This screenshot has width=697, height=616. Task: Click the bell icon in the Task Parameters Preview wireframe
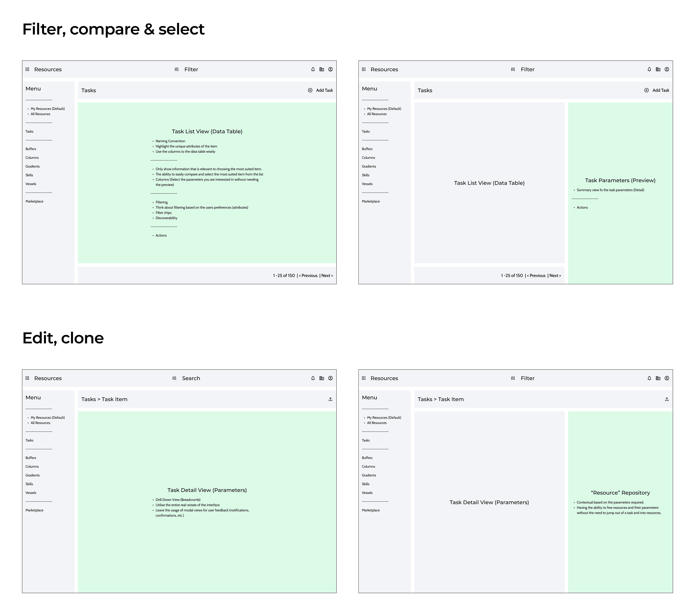(x=649, y=69)
